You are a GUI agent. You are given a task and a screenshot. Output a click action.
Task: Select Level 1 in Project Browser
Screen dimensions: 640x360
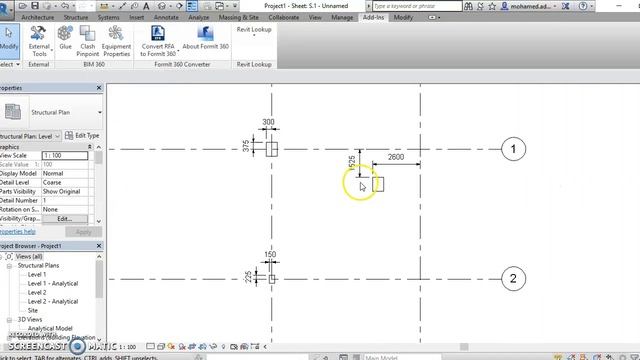point(37,275)
